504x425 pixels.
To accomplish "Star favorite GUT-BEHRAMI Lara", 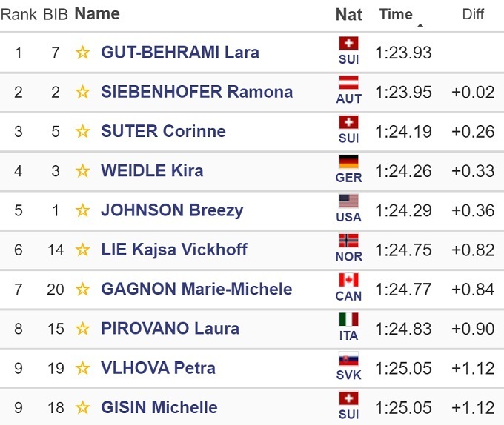I will tap(83, 53).
